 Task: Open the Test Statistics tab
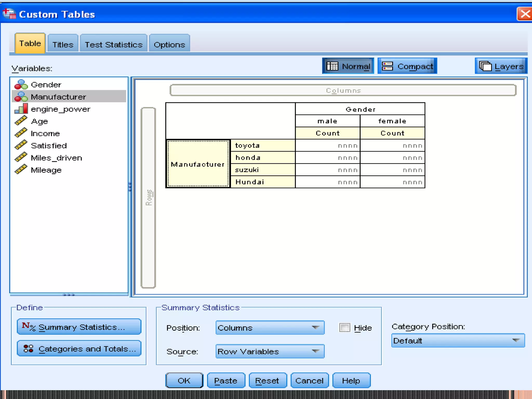(114, 44)
